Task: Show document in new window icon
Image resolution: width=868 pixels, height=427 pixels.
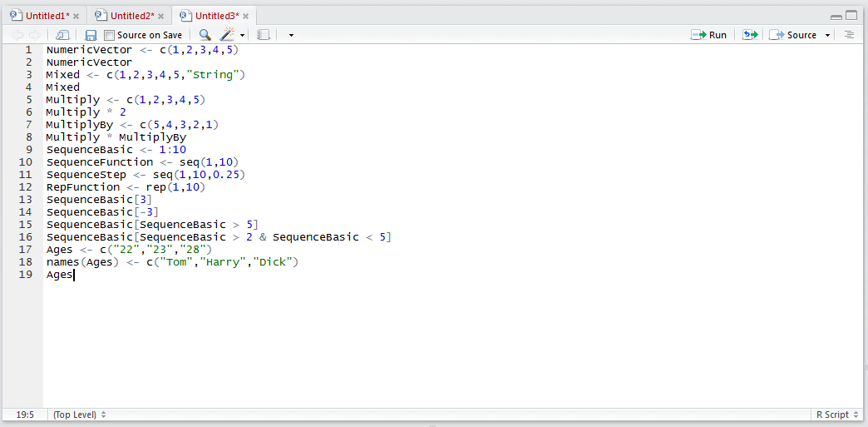Action: click(62, 35)
